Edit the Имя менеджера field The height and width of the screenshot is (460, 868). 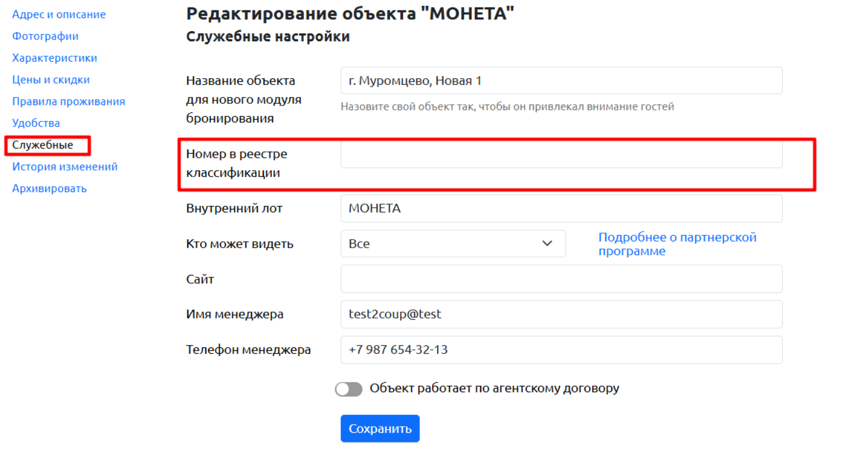561,314
